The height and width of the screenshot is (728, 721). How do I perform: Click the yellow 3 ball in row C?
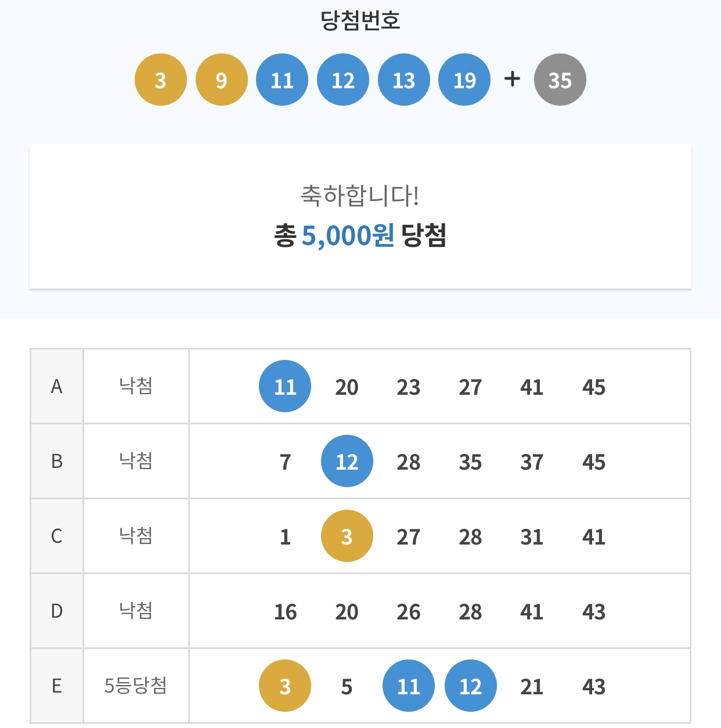point(347,536)
